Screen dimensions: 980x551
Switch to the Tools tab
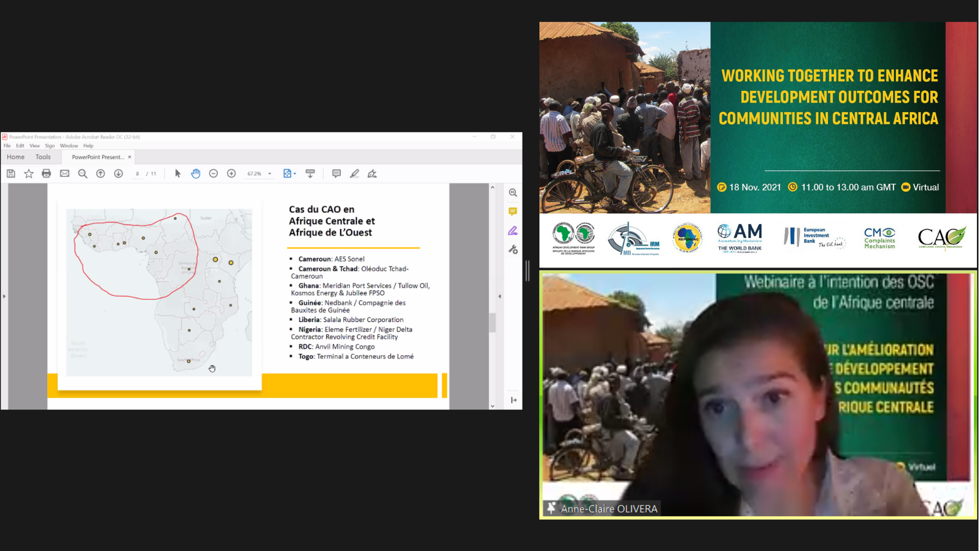tap(43, 157)
